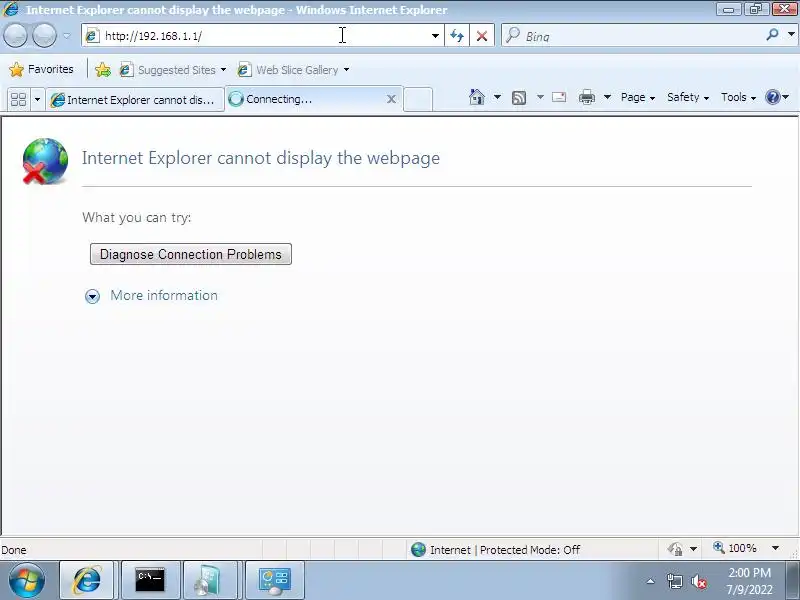This screenshot has height=600, width=800.
Task: Open the Tools menu
Action: tap(738, 97)
